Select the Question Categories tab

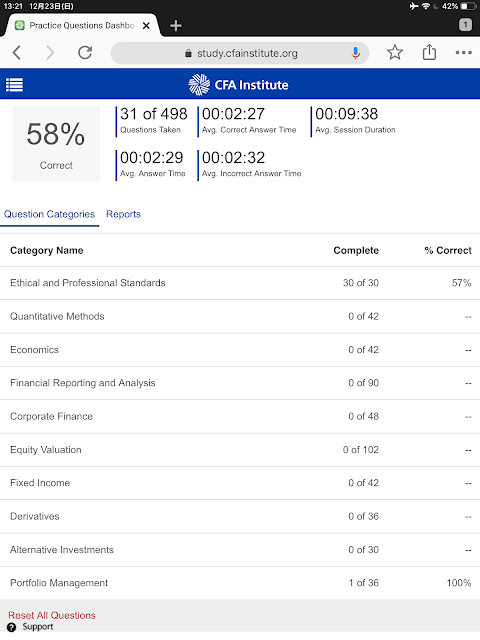click(49, 214)
